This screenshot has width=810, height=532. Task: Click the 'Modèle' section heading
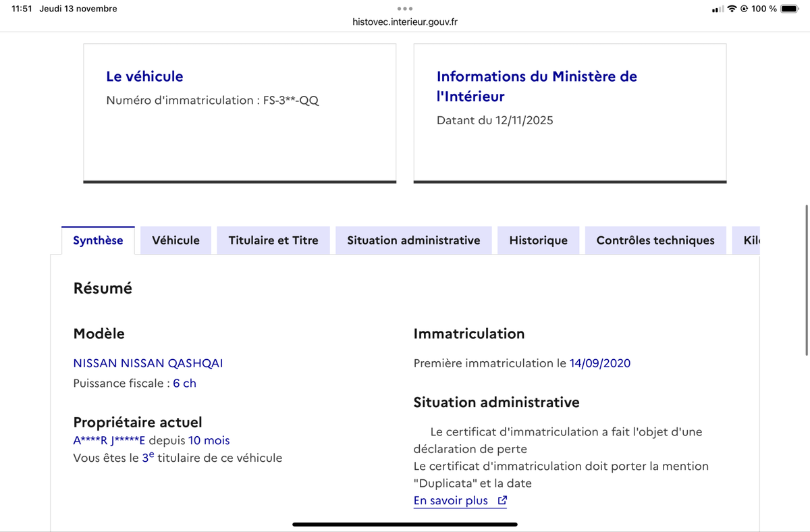tap(99, 334)
